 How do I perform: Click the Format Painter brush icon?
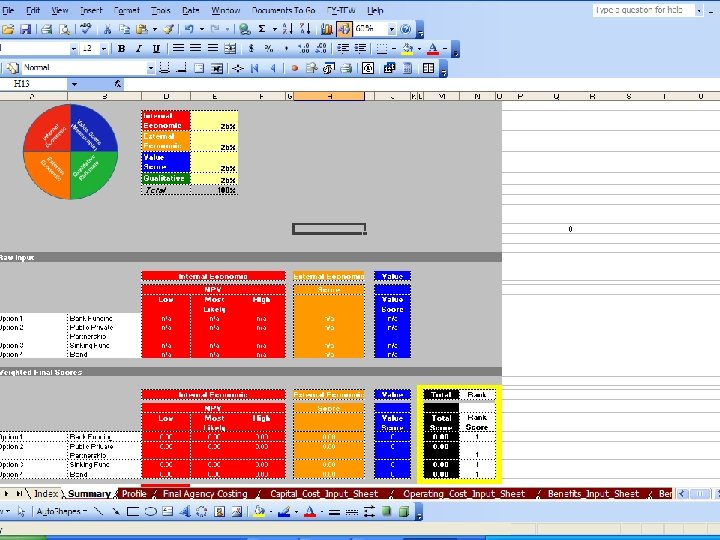click(x=169, y=29)
